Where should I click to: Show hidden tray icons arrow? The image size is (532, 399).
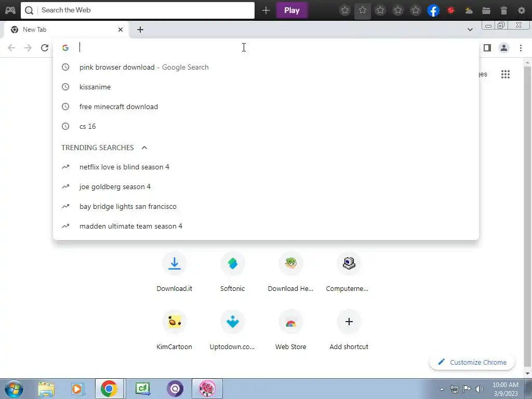tap(442, 389)
